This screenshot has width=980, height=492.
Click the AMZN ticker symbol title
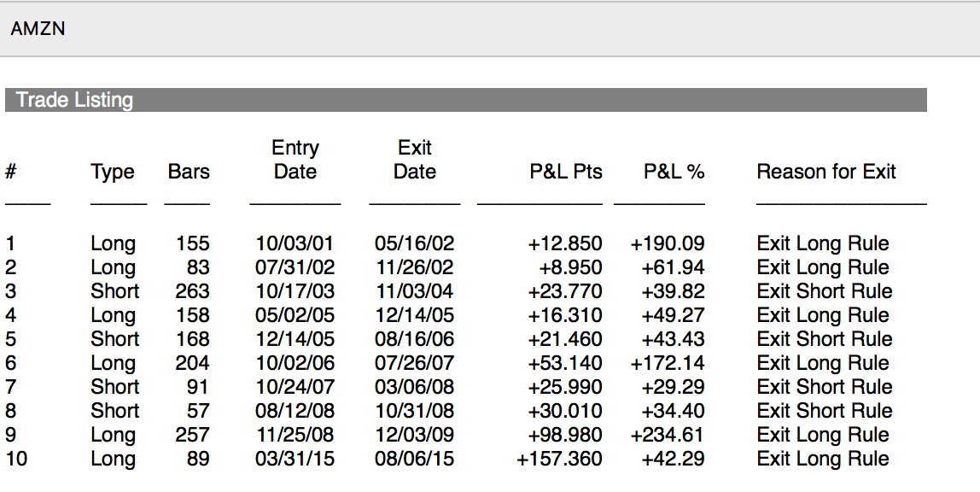click(x=38, y=29)
